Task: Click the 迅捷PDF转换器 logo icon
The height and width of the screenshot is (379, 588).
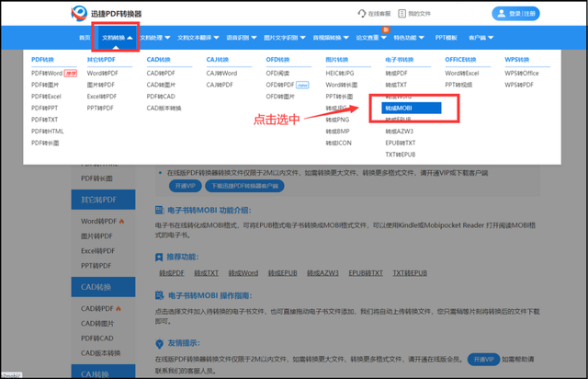Action: tap(79, 14)
